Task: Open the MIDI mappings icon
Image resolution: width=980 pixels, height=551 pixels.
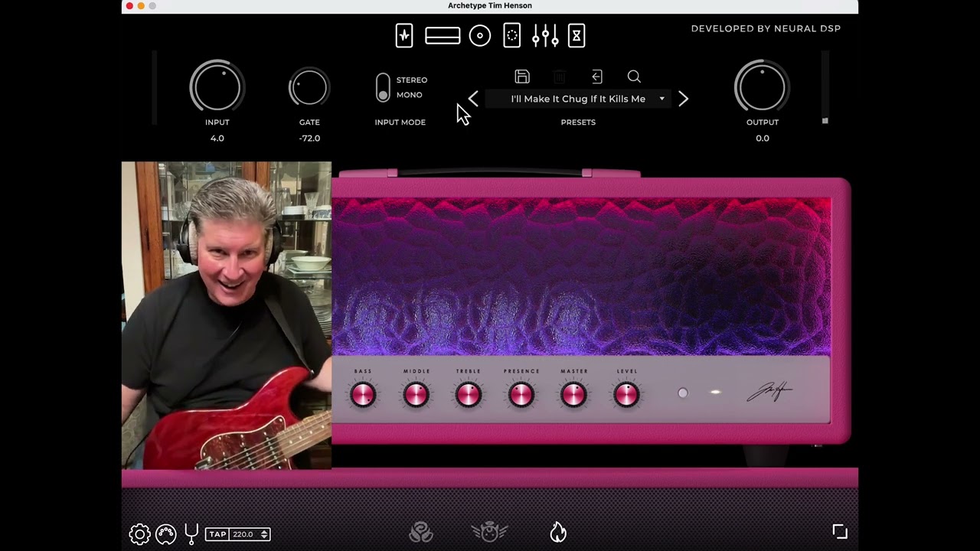Action: click(165, 534)
